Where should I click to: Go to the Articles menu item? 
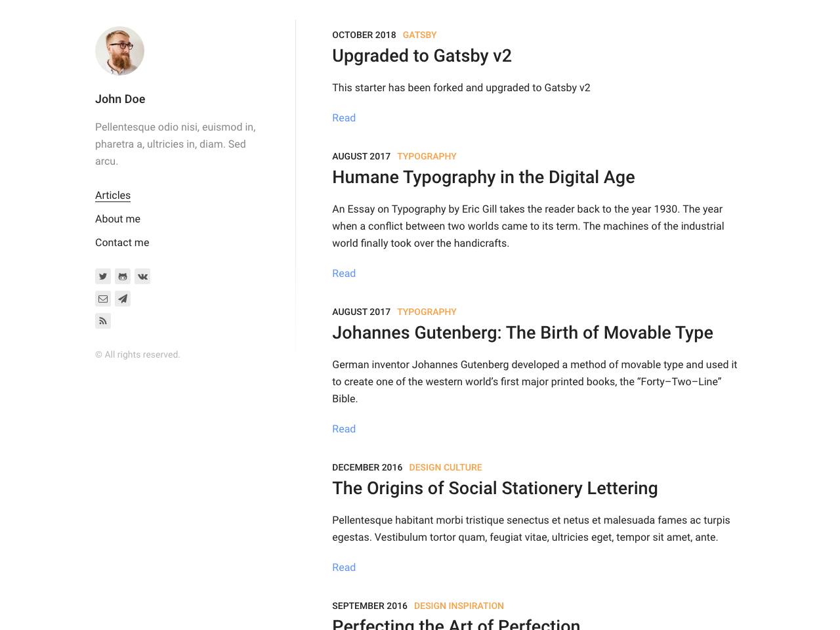(x=113, y=196)
